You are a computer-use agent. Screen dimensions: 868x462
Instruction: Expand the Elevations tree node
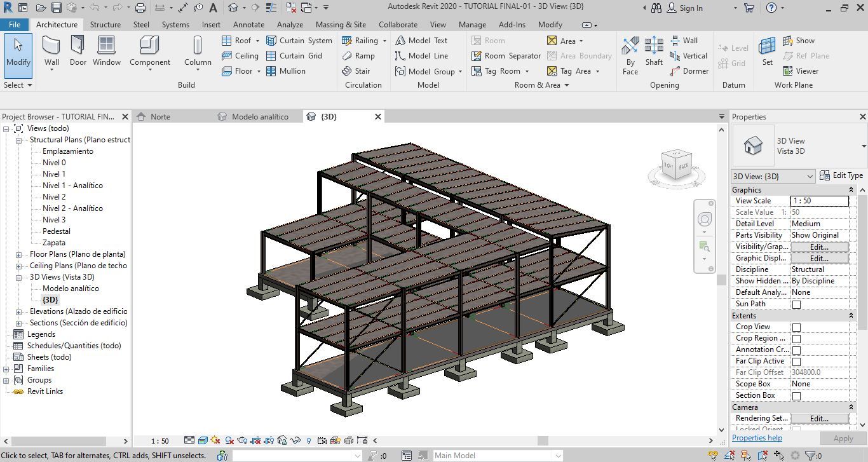[x=18, y=311]
